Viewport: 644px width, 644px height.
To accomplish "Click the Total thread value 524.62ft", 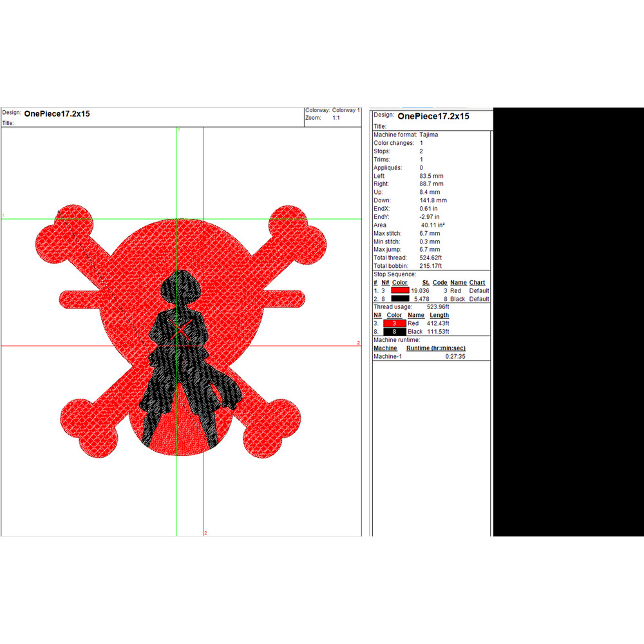I will (x=433, y=258).
